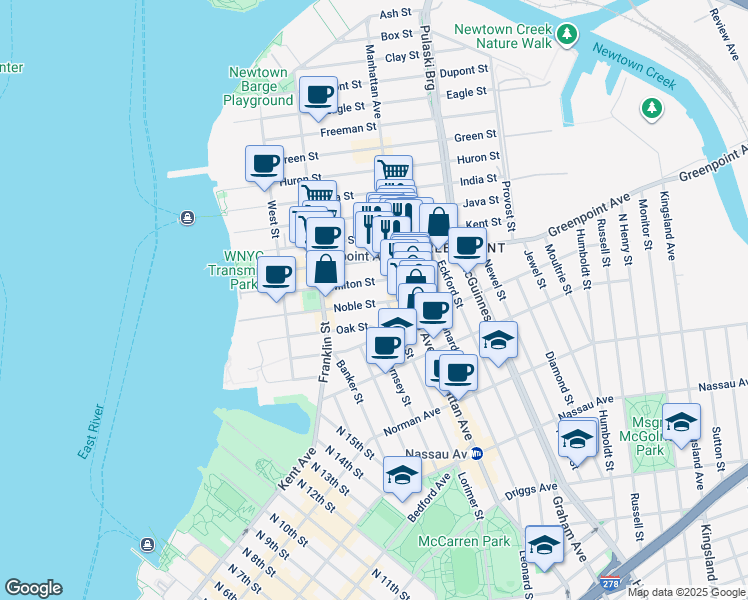Select the coffee cup marker below Oak St
748x600 pixels.
coord(385,346)
